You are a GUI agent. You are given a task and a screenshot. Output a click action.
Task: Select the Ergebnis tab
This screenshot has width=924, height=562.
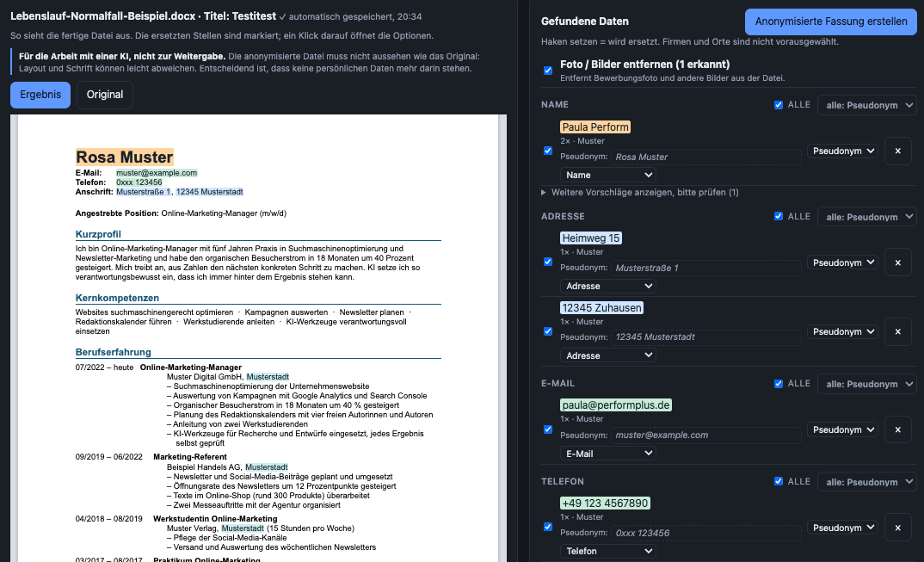40,95
